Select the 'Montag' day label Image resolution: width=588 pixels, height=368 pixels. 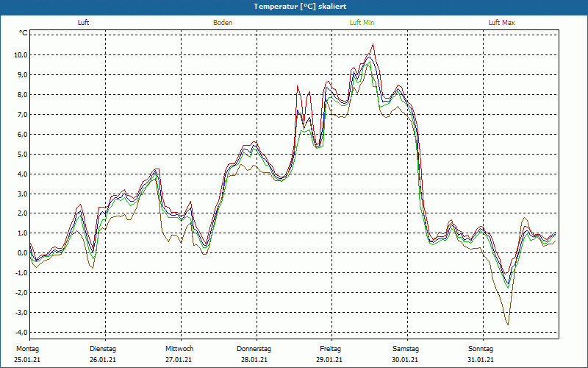click(x=26, y=349)
